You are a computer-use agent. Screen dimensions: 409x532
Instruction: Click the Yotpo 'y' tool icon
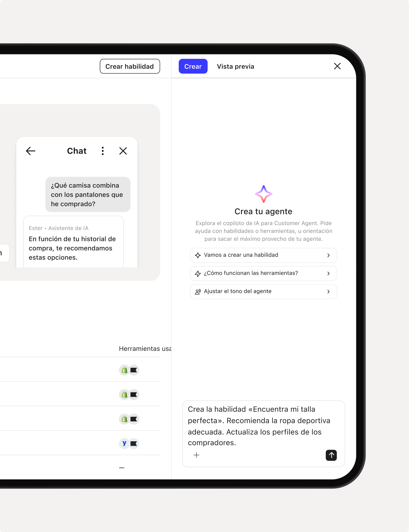click(x=124, y=443)
